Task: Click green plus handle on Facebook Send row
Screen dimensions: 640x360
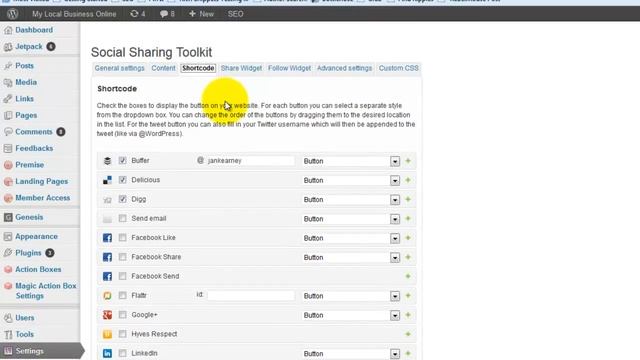Action: pyautogui.click(x=408, y=276)
